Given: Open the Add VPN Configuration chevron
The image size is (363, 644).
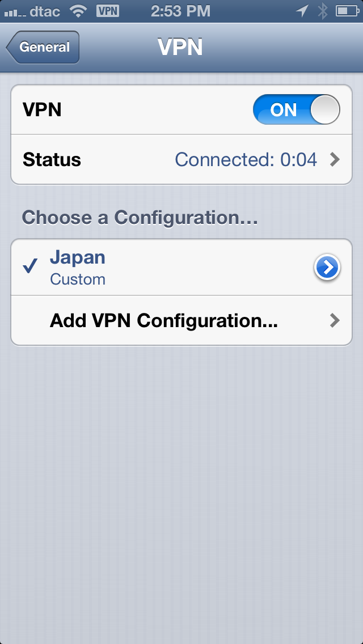Looking at the screenshot, I should click(x=335, y=320).
